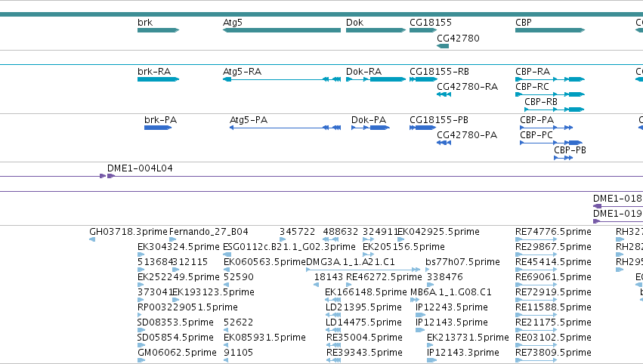Click the GH03718.3prime EST label
643x364 pixels.
coord(128,232)
